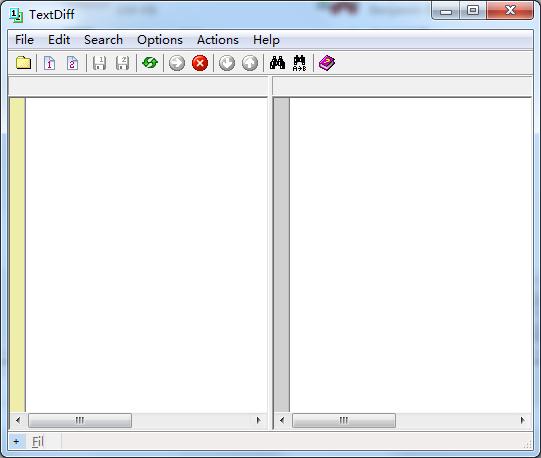Click the gray right pane gutter

pos(282,255)
